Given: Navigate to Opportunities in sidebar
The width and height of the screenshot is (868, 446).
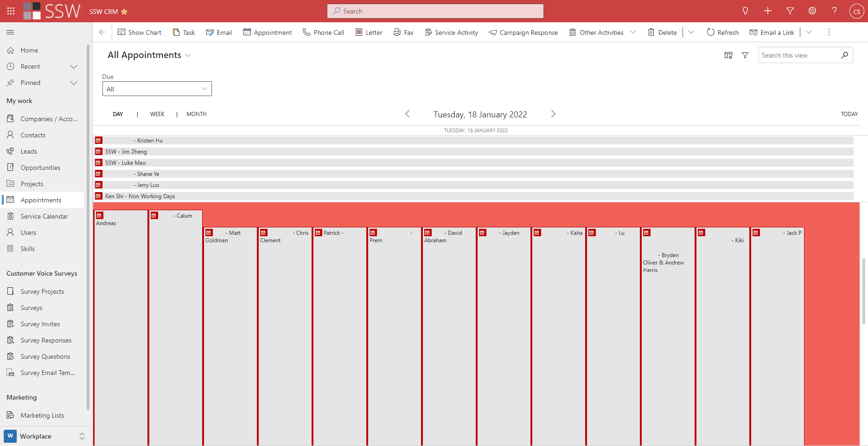Looking at the screenshot, I should (40, 168).
